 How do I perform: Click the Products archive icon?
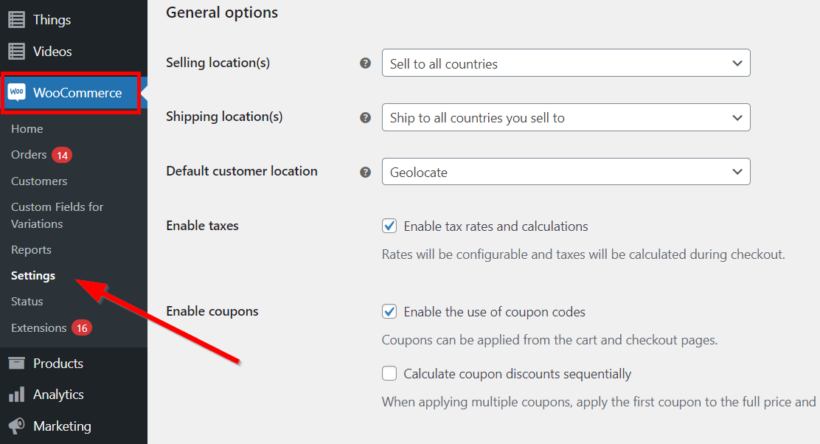(16, 363)
